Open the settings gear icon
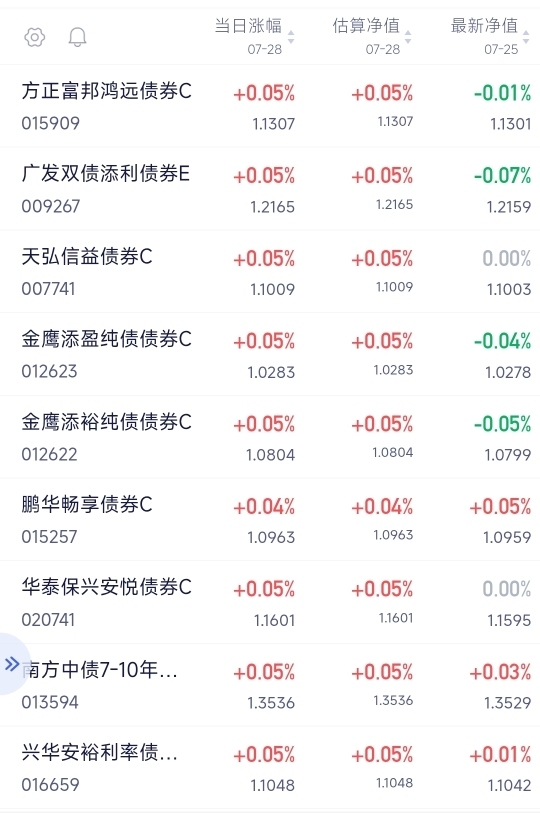 pyautogui.click(x=35, y=37)
